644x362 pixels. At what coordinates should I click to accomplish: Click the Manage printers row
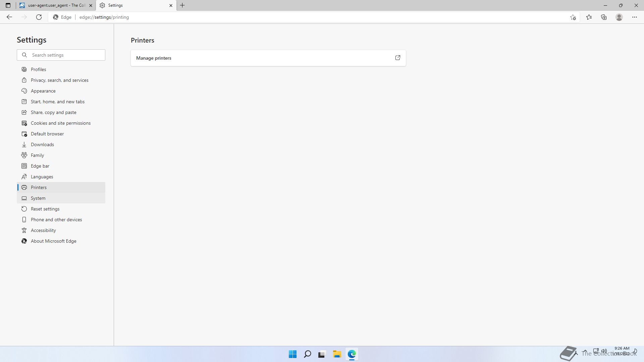point(268,58)
